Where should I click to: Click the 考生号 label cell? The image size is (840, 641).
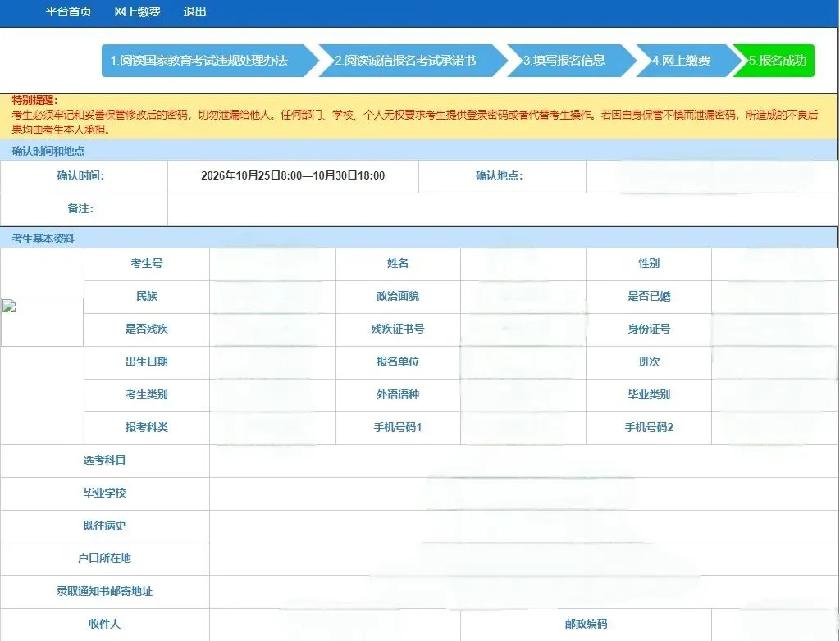147,263
